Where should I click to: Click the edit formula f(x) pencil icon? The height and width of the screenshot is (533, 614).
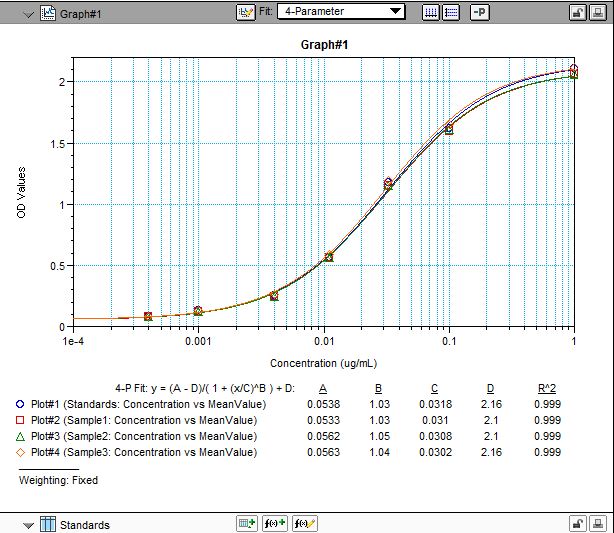[x=305, y=524]
